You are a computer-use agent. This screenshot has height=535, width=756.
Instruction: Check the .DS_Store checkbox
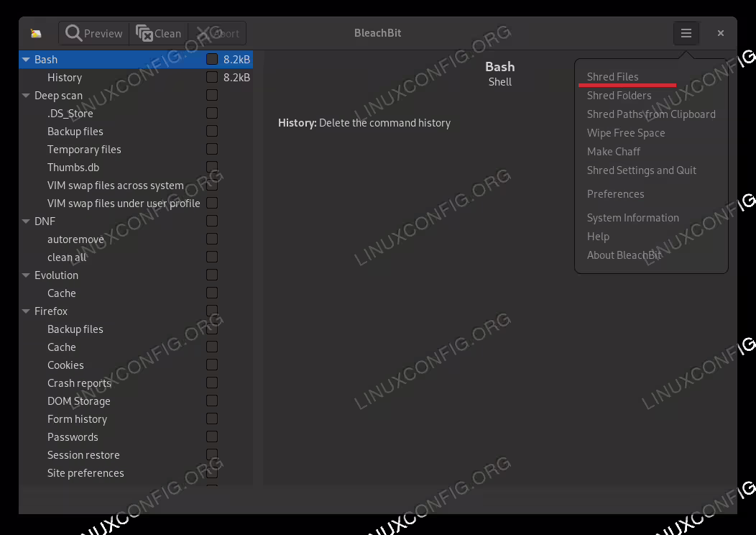[212, 113]
